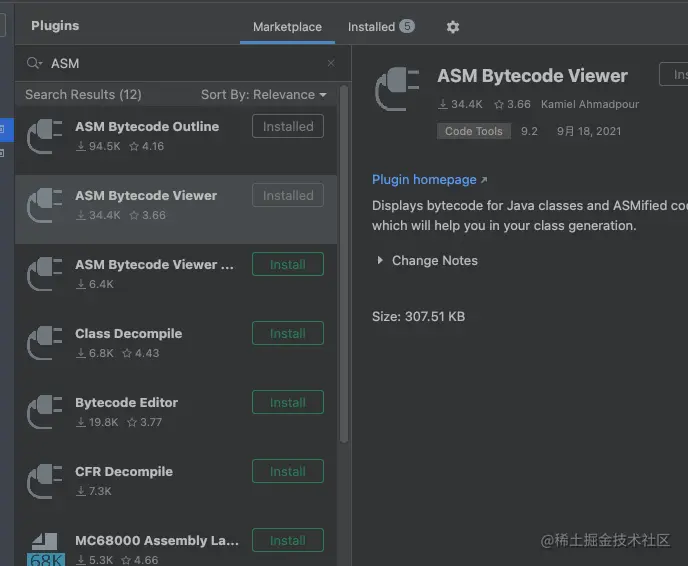Click Installed button for ASM Bytecode Outline

point(288,126)
